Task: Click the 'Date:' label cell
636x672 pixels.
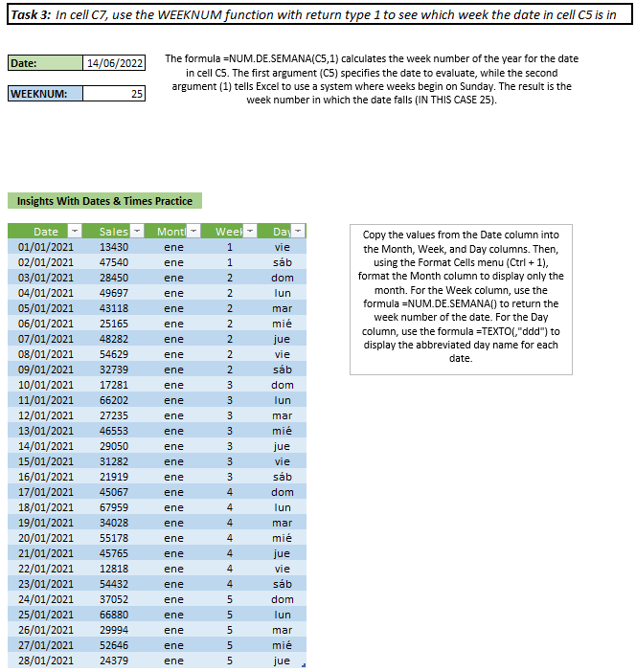Action: 45,63
